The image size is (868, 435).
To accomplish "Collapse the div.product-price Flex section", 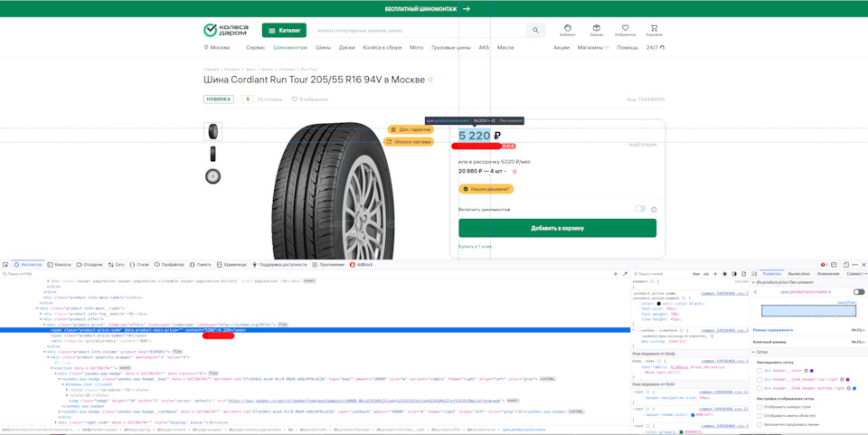I will [x=753, y=282].
